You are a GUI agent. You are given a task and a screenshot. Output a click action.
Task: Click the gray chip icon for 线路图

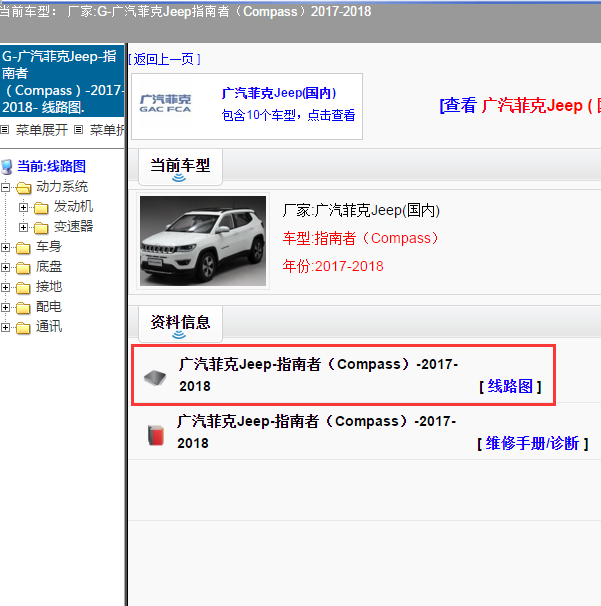click(x=155, y=378)
